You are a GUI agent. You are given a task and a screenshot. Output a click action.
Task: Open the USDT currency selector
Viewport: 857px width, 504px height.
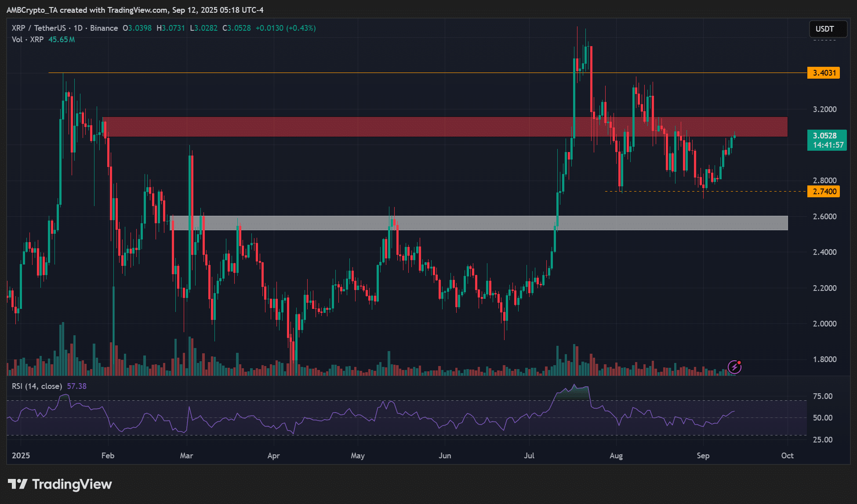pyautogui.click(x=828, y=29)
